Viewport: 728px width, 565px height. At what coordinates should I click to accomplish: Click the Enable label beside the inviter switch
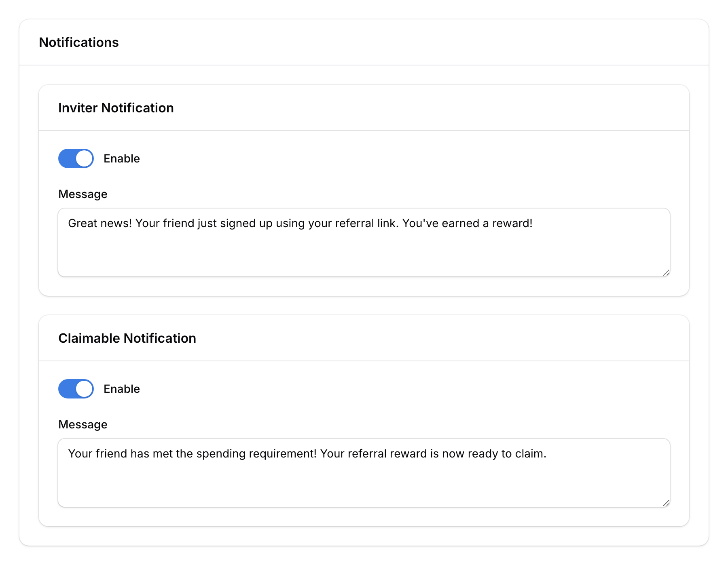(121, 158)
